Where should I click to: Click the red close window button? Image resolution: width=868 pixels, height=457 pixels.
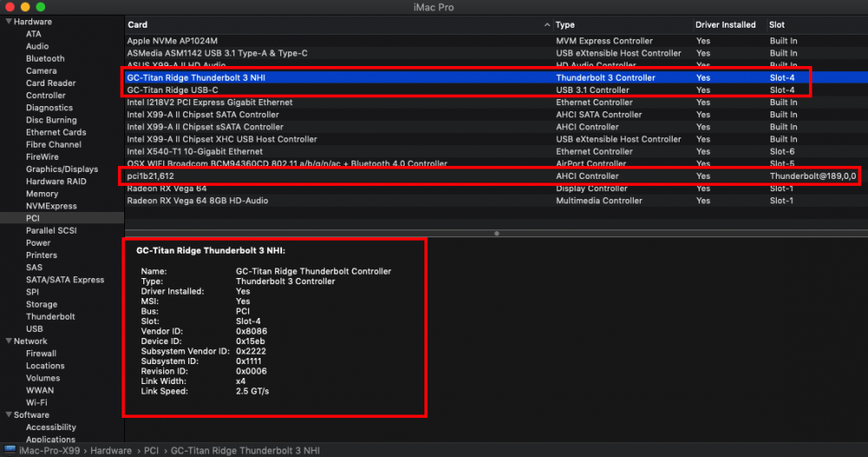(x=10, y=7)
